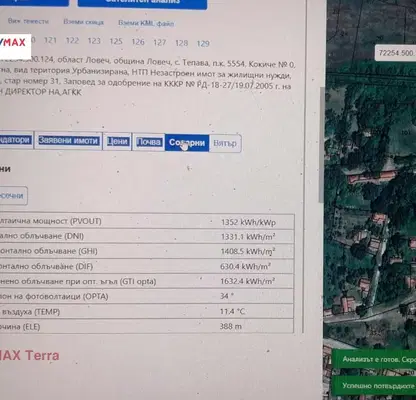Go to parcel number 122

(x=72, y=41)
